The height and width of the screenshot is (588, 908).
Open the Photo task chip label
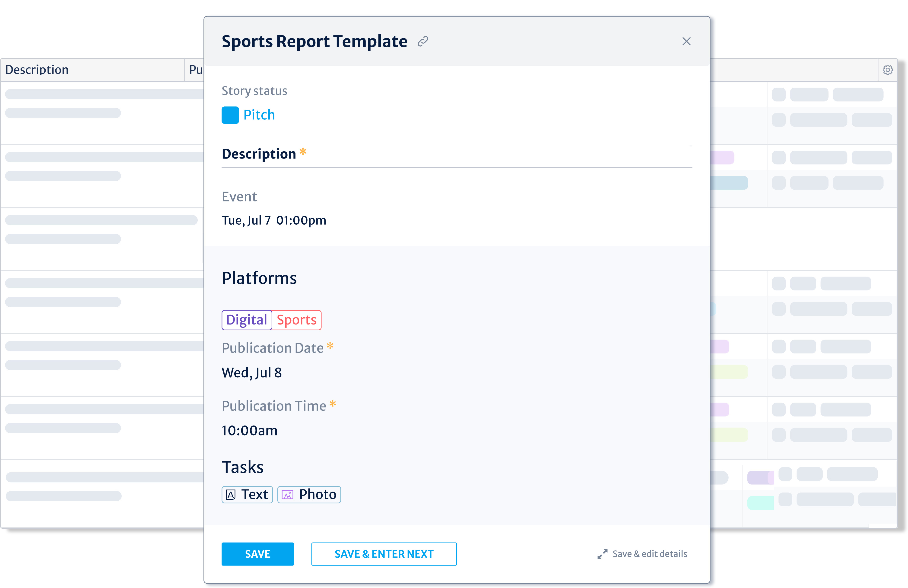317,495
